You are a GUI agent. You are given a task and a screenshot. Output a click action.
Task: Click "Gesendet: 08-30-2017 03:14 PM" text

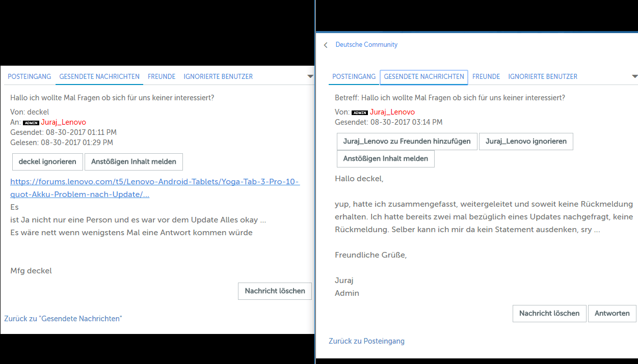tap(388, 122)
